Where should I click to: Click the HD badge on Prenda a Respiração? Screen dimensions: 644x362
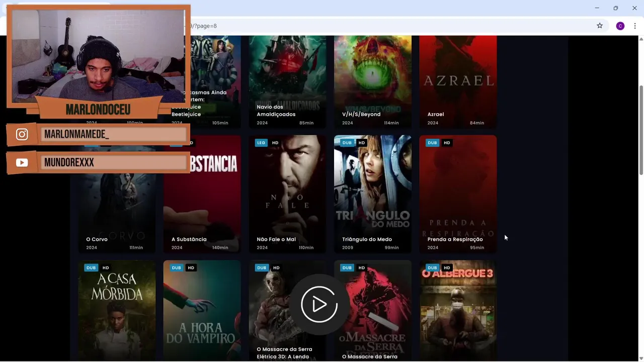point(447,143)
